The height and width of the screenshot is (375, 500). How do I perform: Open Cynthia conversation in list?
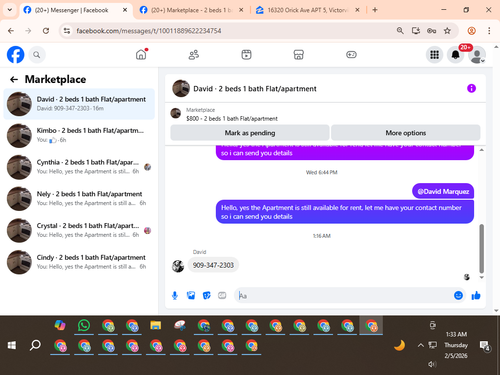(79, 167)
